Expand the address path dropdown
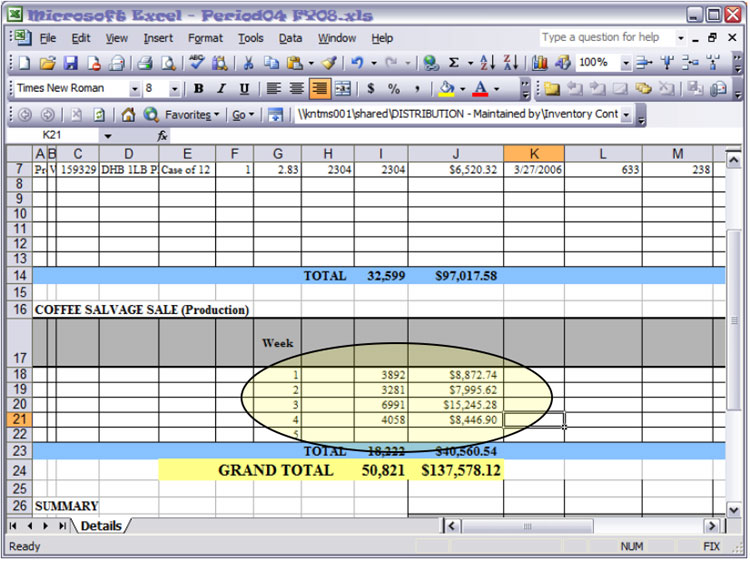The height and width of the screenshot is (561, 750). point(626,115)
